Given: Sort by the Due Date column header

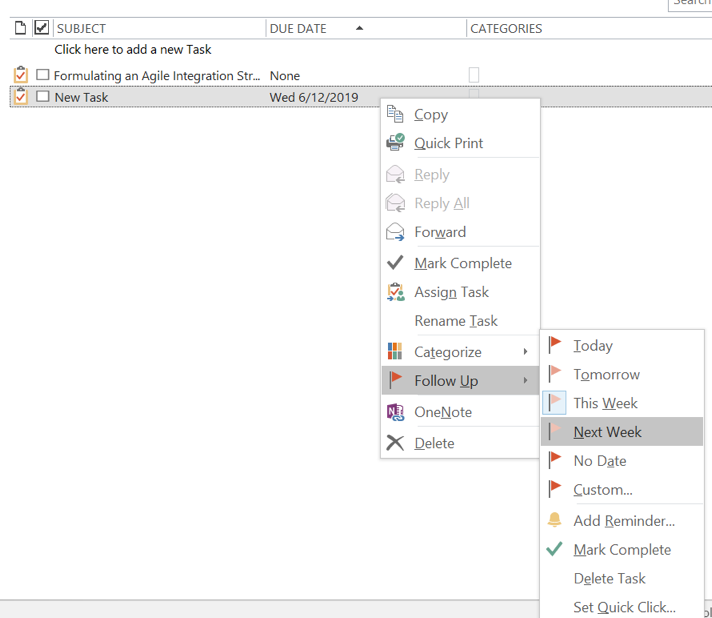Looking at the screenshot, I should [x=298, y=28].
